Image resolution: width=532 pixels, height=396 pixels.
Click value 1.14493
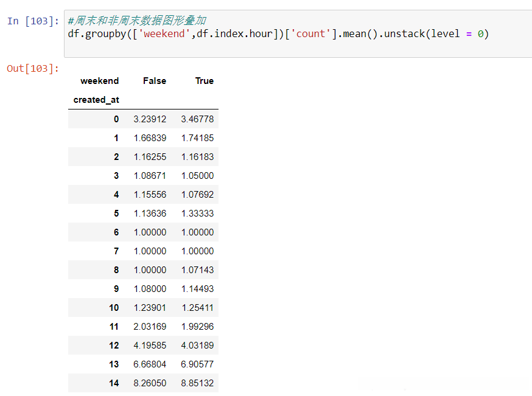(x=197, y=289)
